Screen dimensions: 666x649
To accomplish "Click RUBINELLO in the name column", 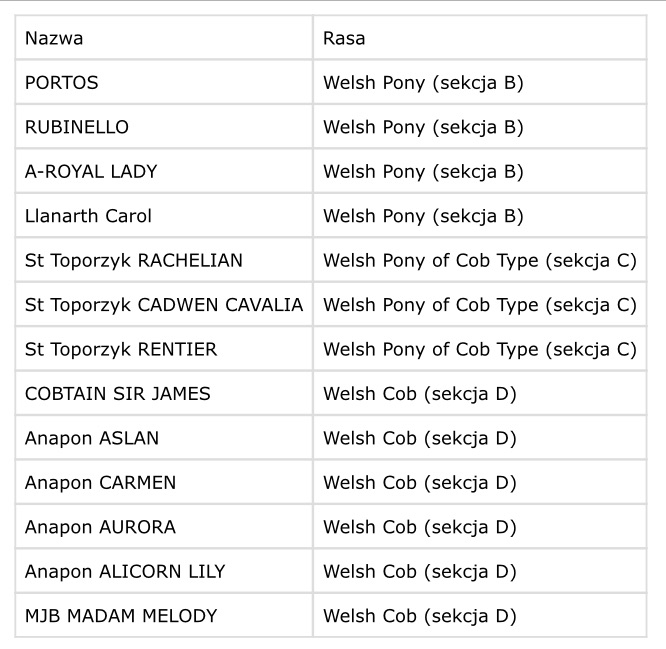I will tap(77, 127).
